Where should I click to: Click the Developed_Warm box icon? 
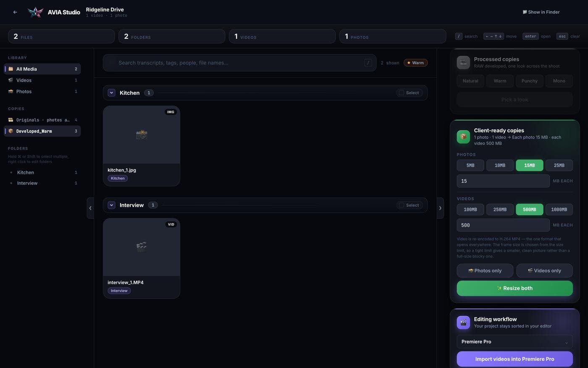click(11, 131)
